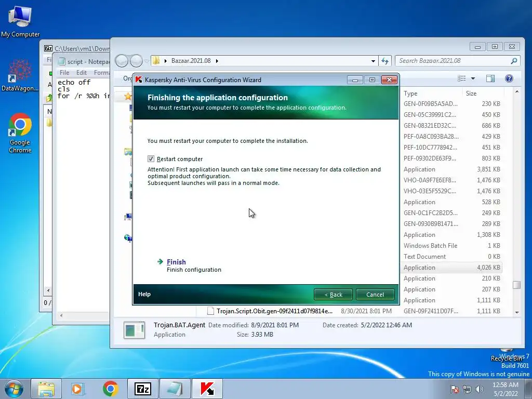The image size is (532, 399).
Task: Cancel the Kaspersky configuration wizard
Action: click(375, 295)
